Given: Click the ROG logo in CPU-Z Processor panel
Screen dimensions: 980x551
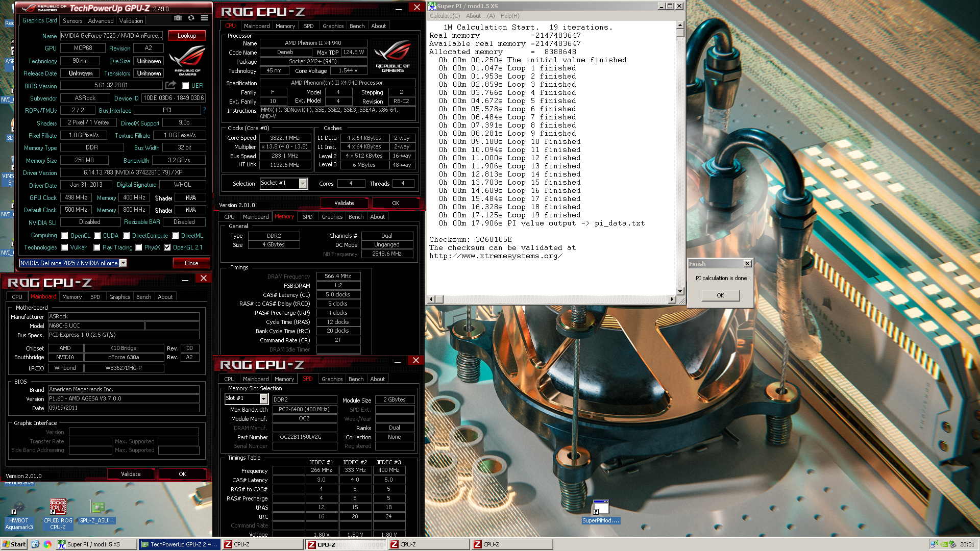Looking at the screenshot, I should pos(393,57).
